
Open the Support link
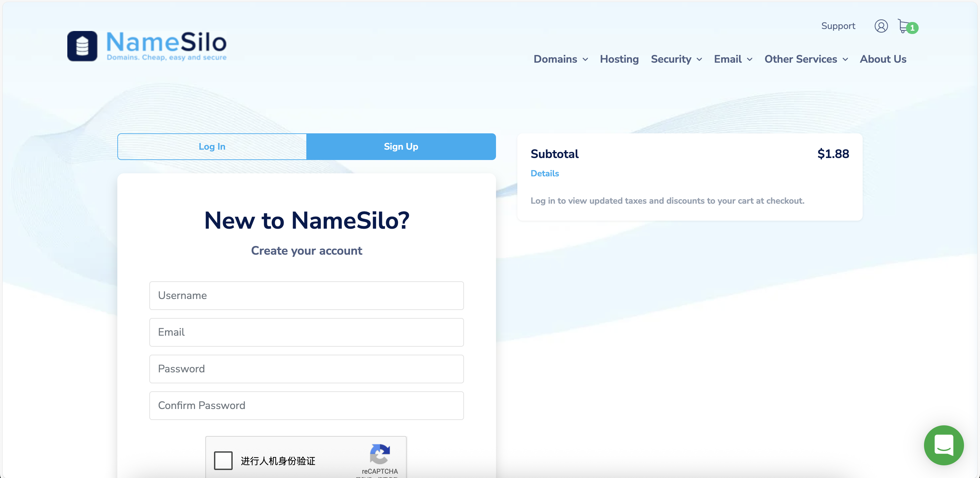tap(838, 26)
